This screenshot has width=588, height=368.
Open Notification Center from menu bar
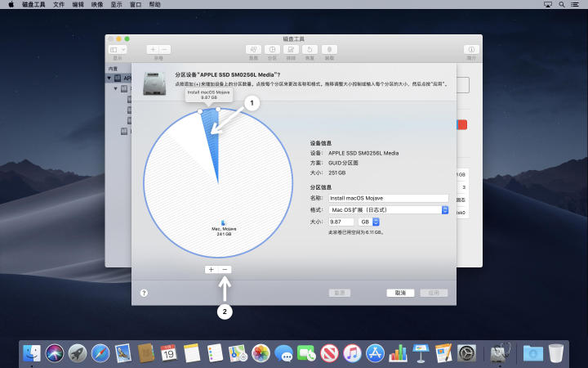pos(574,5)
